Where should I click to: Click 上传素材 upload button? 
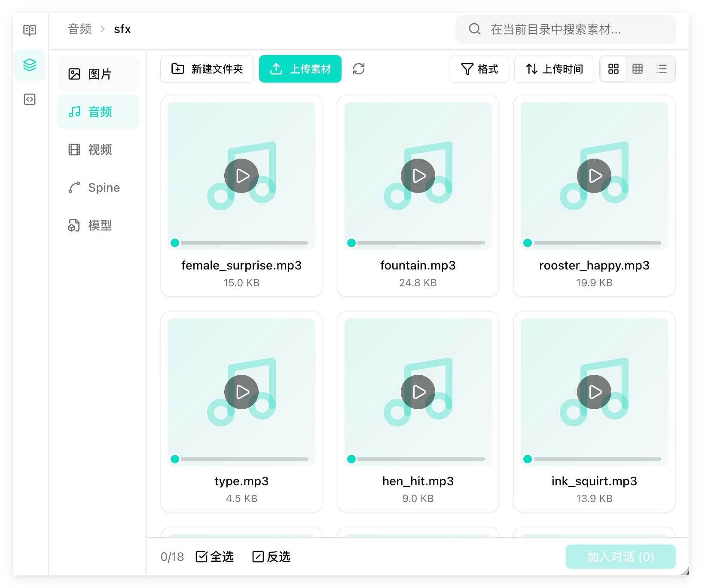coord(300,69)
